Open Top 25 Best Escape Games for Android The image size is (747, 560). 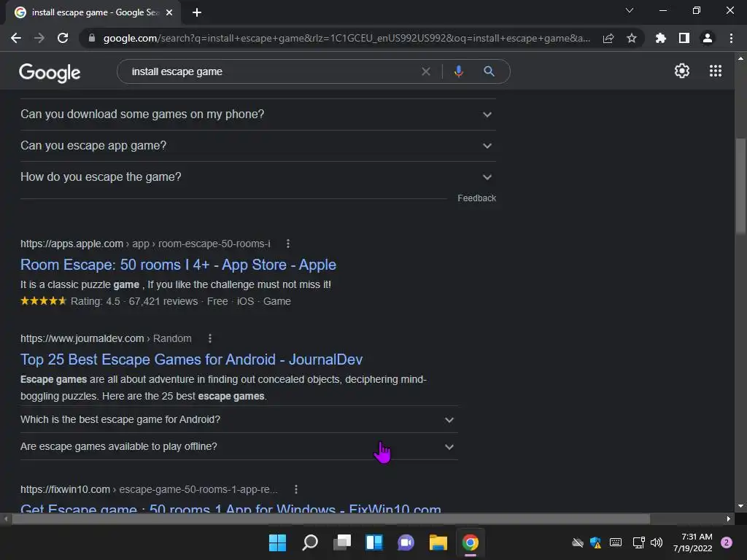(192, 359)
